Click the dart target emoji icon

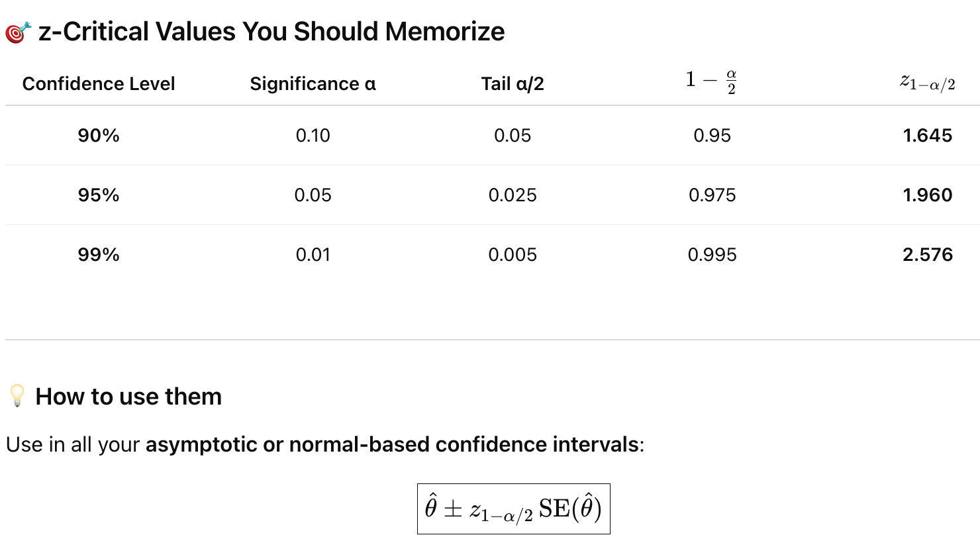(x=18, y=32)
